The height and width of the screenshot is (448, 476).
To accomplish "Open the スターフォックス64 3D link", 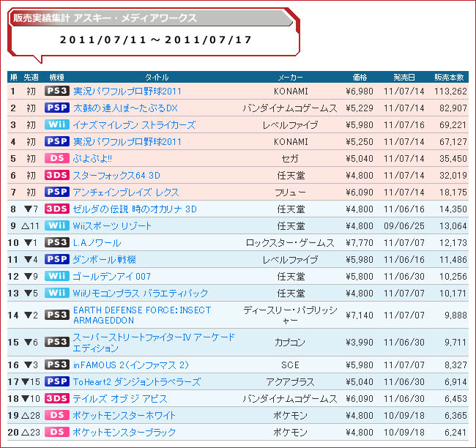I will 116,176.
